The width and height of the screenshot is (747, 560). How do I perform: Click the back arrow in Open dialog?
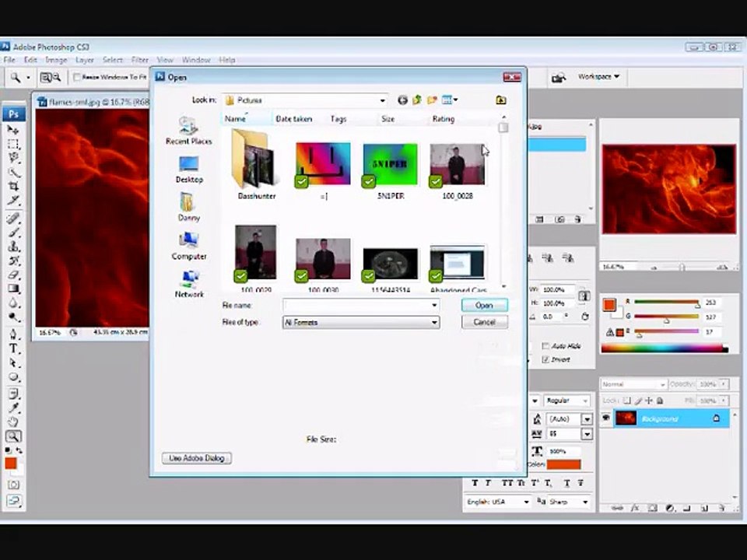[402, 100]
